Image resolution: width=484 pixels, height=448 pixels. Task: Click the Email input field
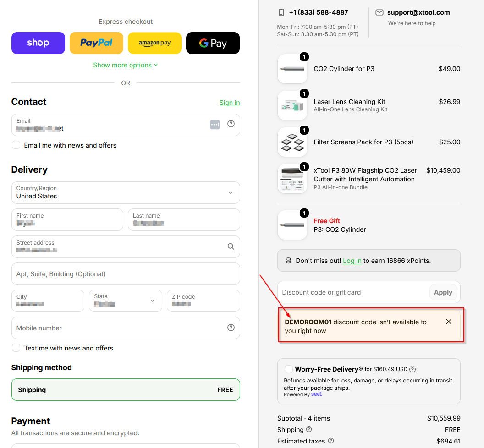[x=126, y=125]
